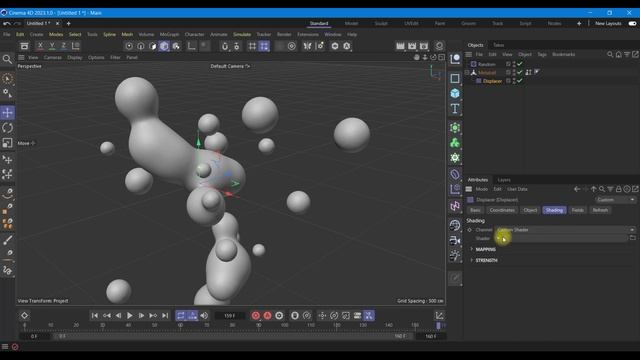Open the Object tab of Displacer
The height and width of the screenshot is (360, 640).
530,210
